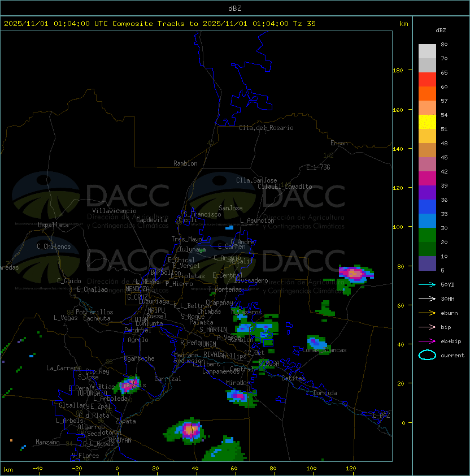
Task: Click the Capdevila label on map
Action: tap(151, 220)
